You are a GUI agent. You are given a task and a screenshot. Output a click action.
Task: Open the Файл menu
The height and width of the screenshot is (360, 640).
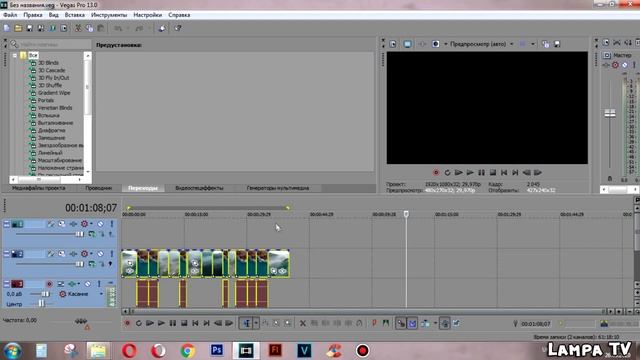10,15
